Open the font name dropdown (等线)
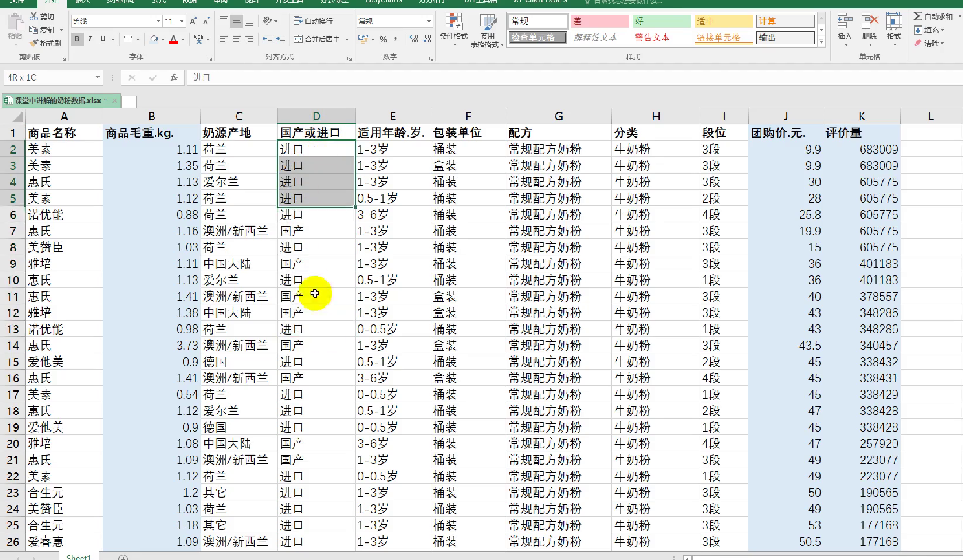The height and width of the screenshot is (560, 963). (158, 21)
